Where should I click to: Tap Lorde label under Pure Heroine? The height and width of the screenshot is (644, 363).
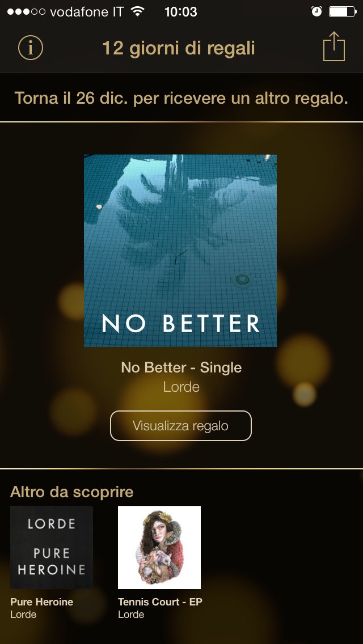tap(23, 615)
